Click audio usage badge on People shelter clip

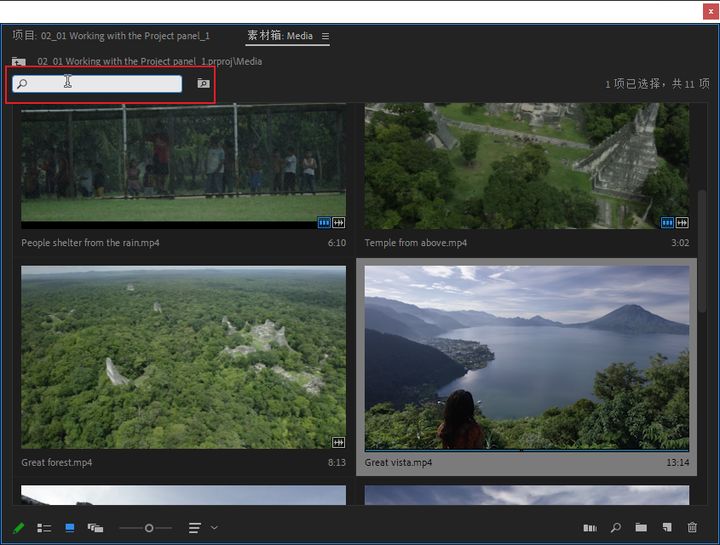338,223
